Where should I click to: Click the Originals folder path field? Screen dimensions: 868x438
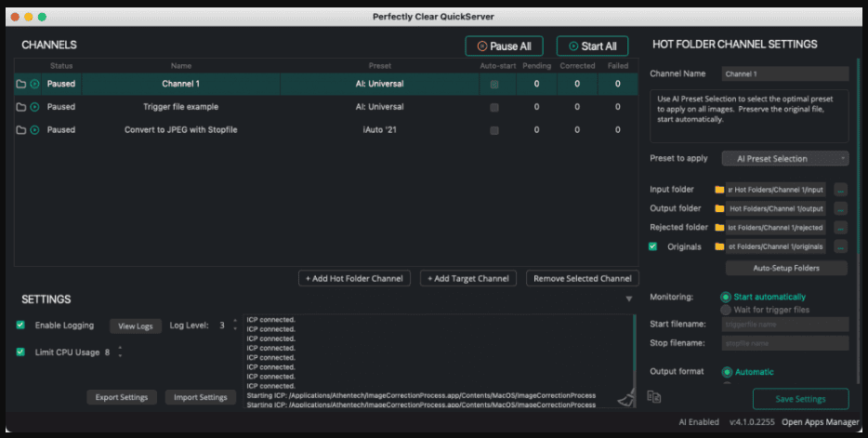pyautogui.click(x=776, y=246)
